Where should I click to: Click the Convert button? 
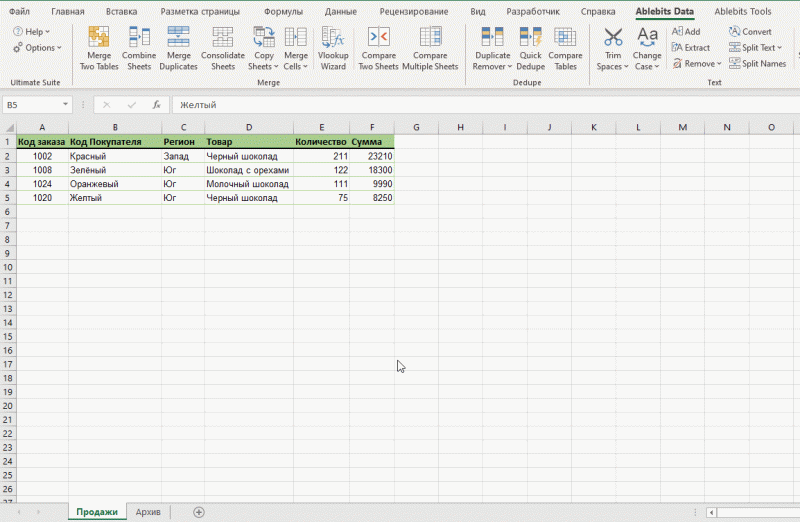pyautogui.click(x=750, y=31)
